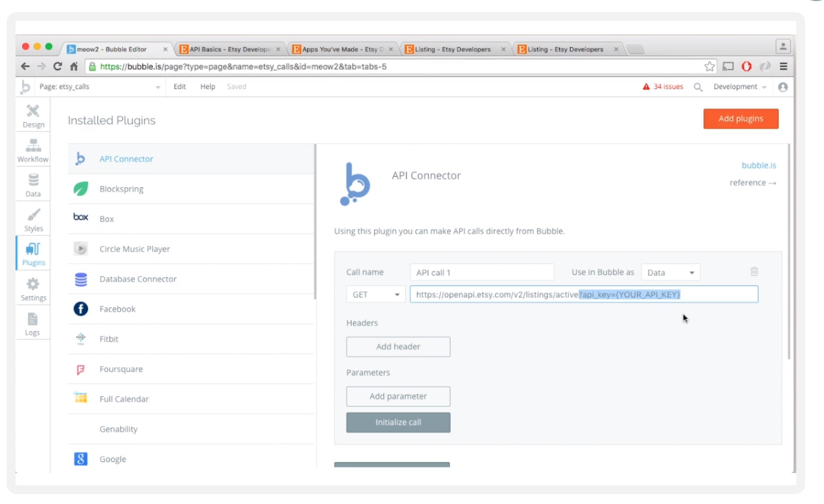Open the Workflow section
Screen dimensions: 824x504
(x=33, y=150)
